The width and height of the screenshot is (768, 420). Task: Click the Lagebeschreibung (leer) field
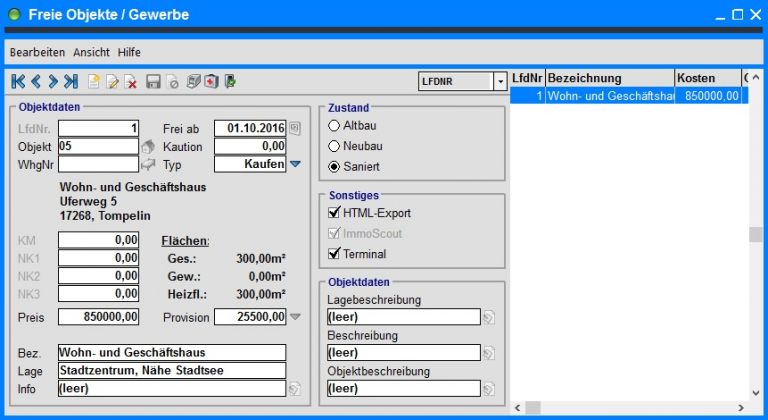[x=404, y=317]
